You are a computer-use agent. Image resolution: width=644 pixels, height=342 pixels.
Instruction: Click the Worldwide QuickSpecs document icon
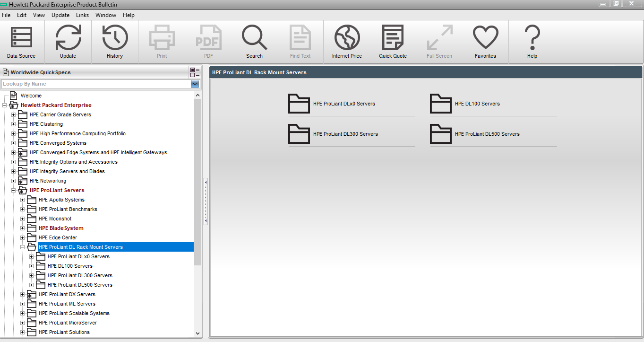pos(6,72)
